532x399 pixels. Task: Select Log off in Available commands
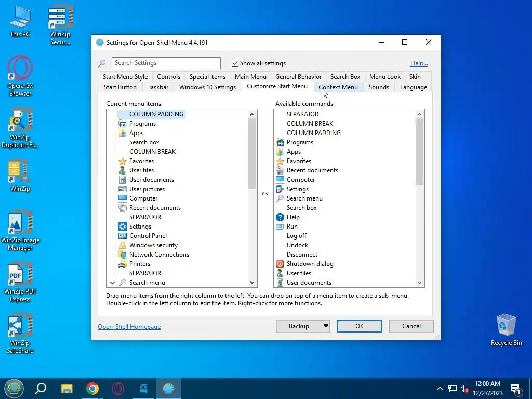click(x=296, y=236)
